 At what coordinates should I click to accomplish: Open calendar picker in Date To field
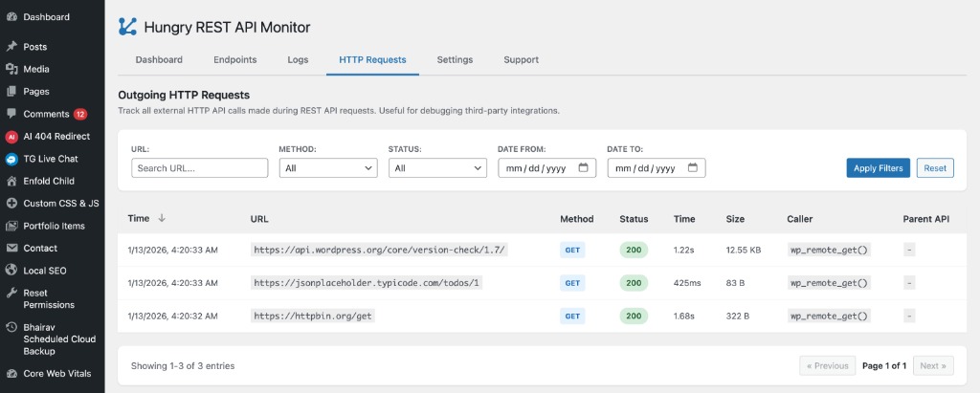coord(692,168)
